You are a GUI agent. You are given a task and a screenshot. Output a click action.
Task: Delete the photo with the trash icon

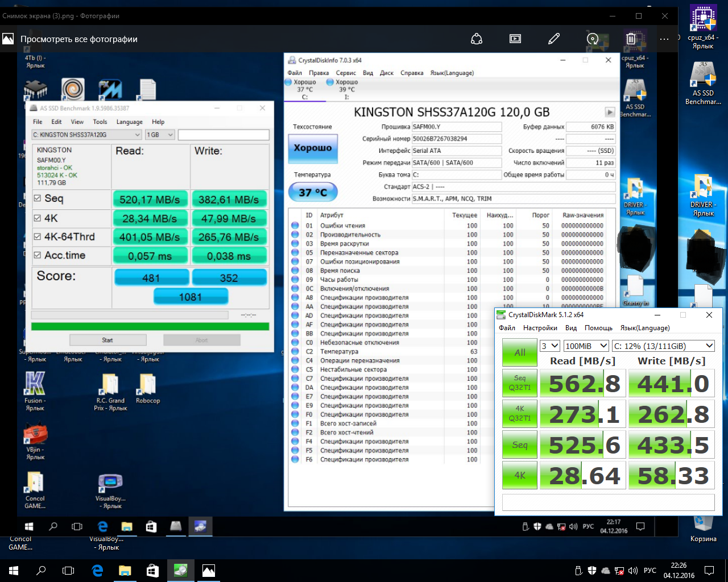click(x=631, y=39)
